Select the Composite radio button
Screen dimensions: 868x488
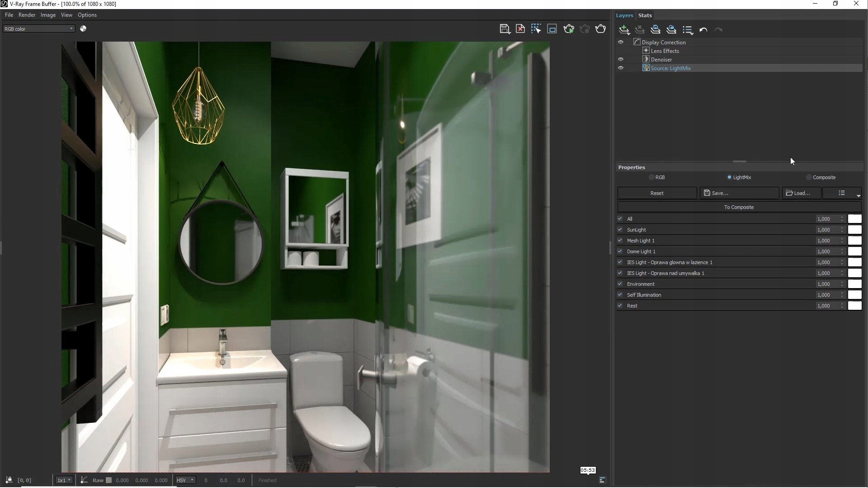809,177
